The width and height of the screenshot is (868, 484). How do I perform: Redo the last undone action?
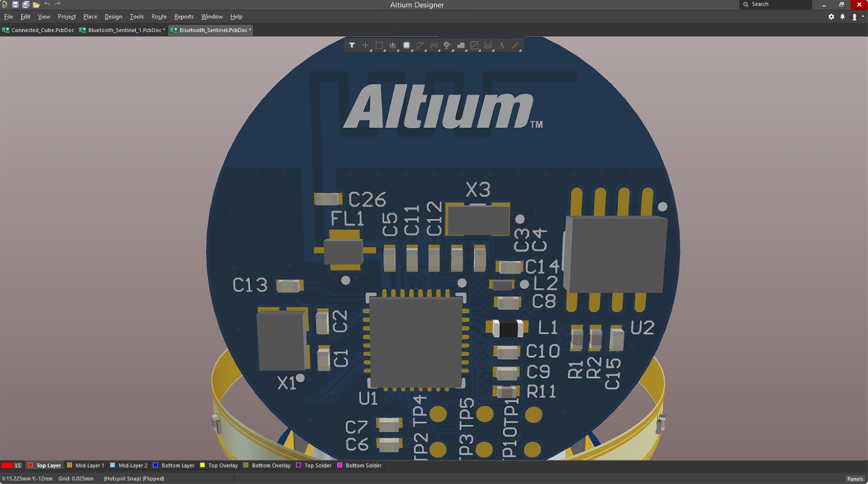57,4
